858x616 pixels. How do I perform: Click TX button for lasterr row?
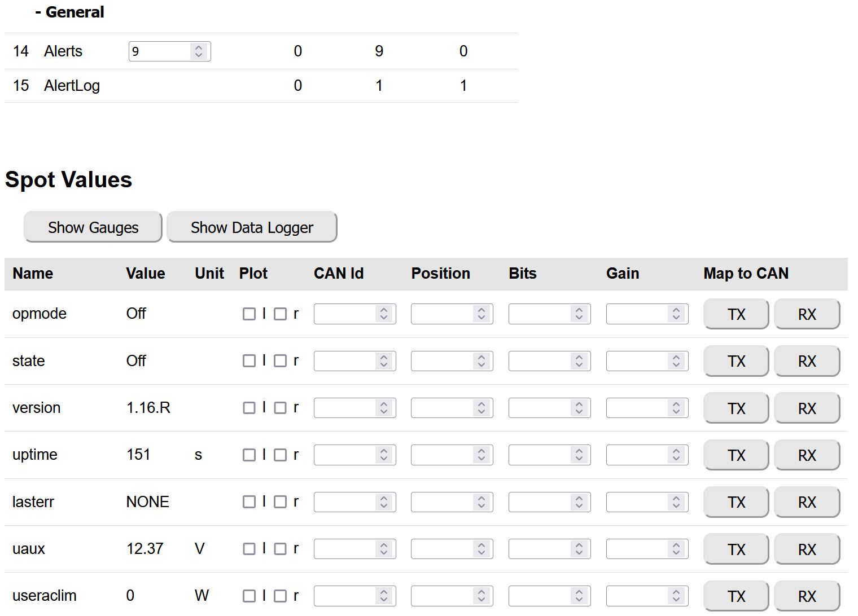tap(736, 502)
